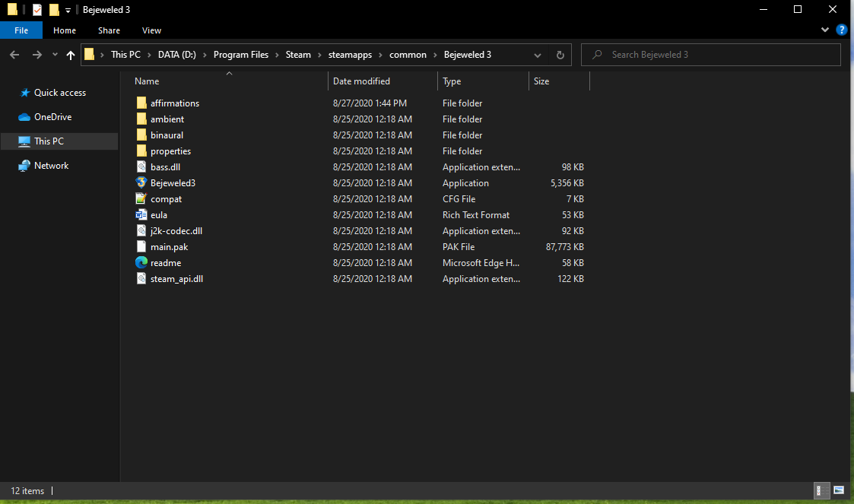
Task: Select the steam_api.dll file icon
Action: (x=141, y=279)
